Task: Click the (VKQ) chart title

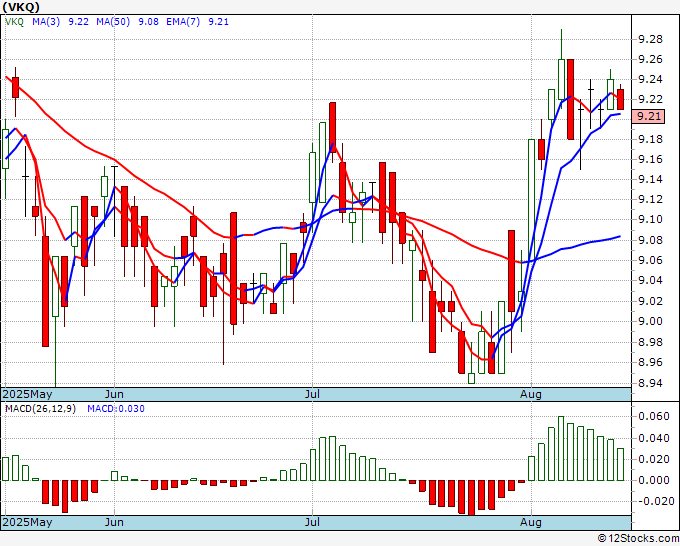Action: click(21, 7)
